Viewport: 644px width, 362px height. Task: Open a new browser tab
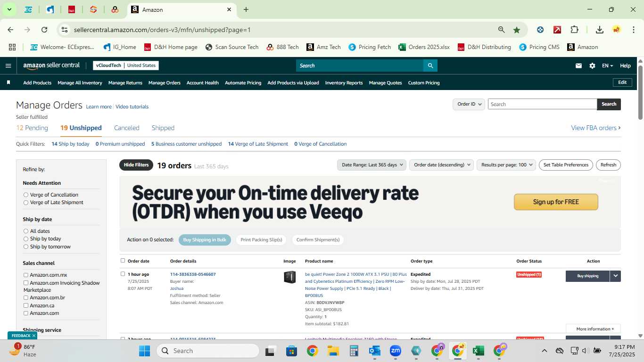(x=246, y=9)
